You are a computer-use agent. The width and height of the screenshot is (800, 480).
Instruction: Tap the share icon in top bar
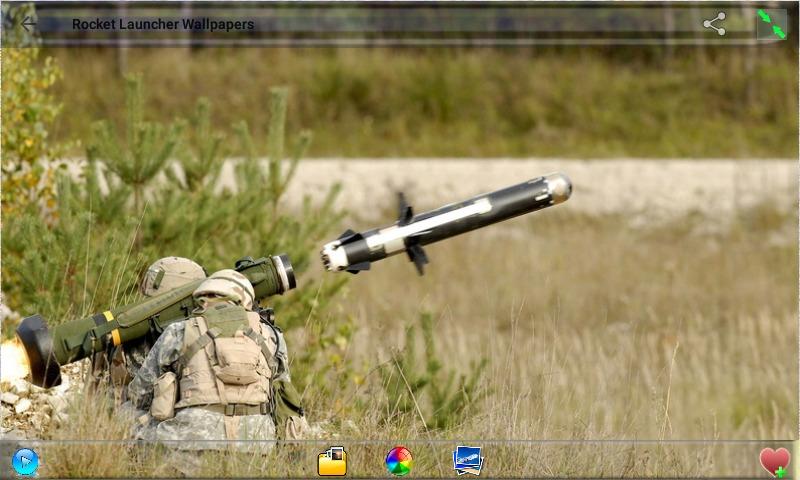(x=714, y=23)
